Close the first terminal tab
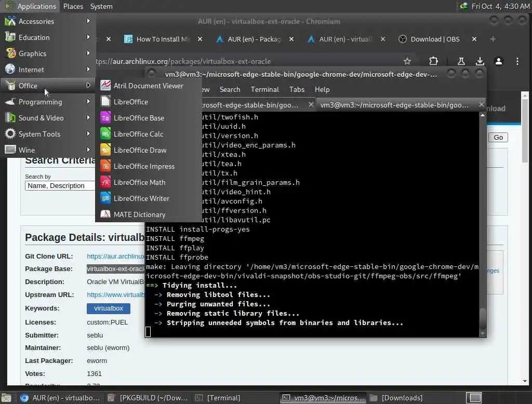Image resolution: width=532 pixels, height=404 pixels. [x=311, y=105]
